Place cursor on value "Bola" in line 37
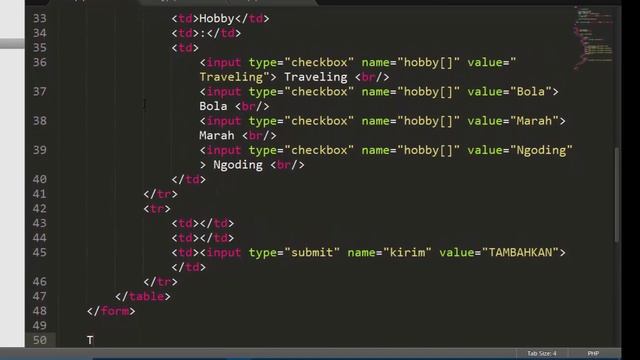Image resolution: width=640 pixels, height=360 pixels. click(x=531, y=91)
